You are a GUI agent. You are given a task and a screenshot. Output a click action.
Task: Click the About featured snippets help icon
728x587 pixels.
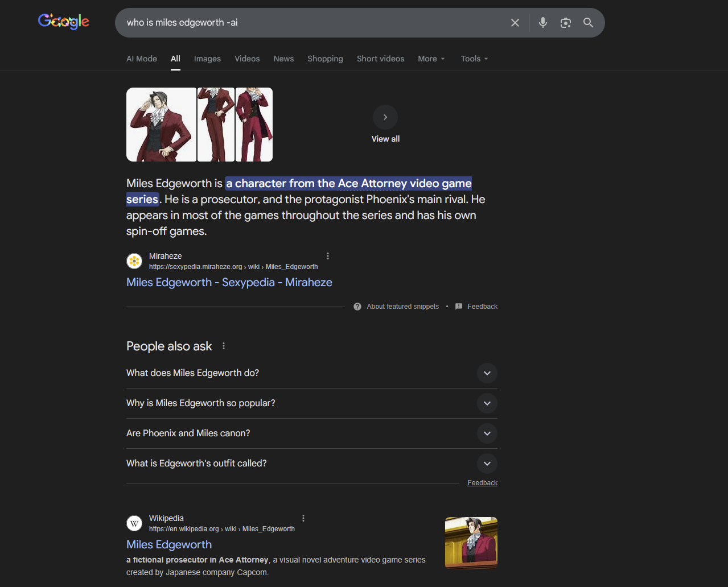click(357, 307)
